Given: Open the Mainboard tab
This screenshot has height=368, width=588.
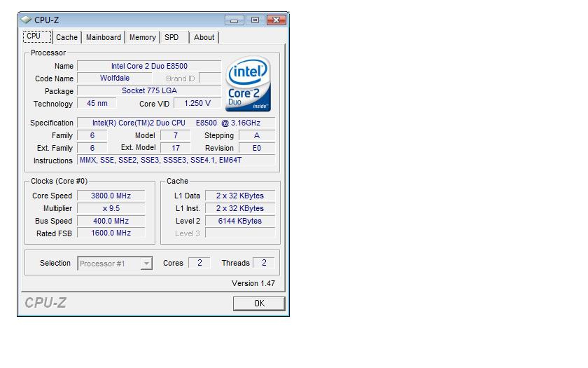Looking at the screenshot, I should (x=104, y=37).
